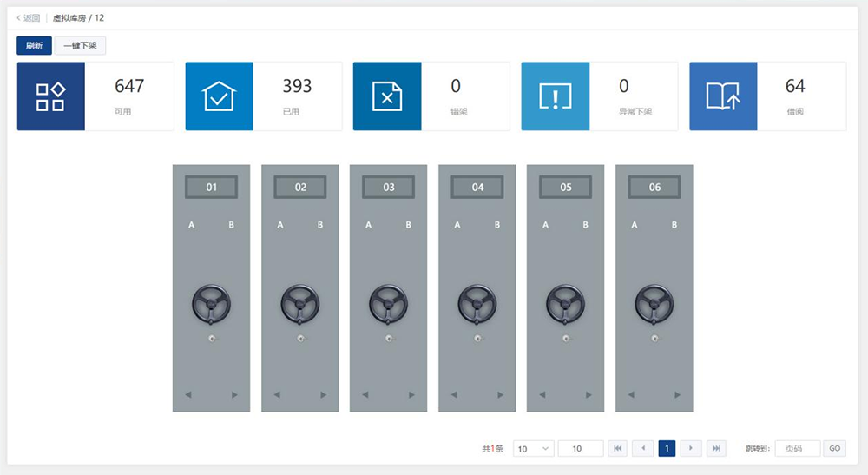The image size is (868, 475).
Task: Click the 页码 page number input field
Action: coord(797,449)
